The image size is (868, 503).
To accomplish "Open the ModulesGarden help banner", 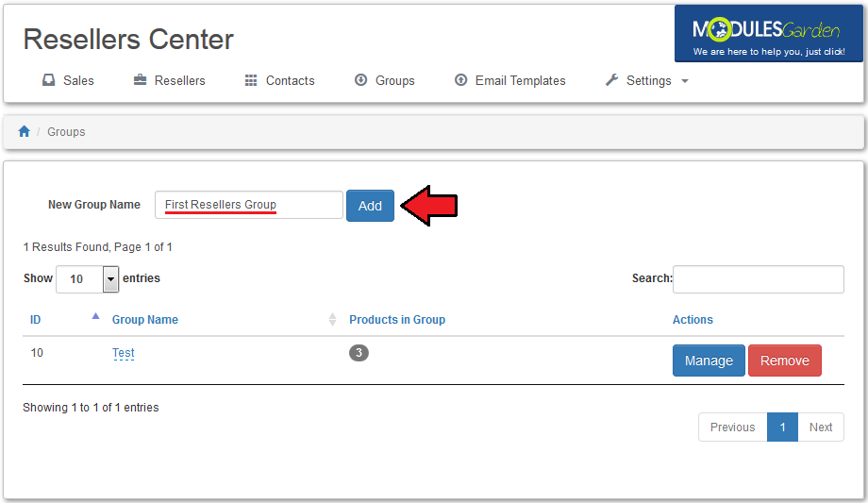I will [768, 34].
